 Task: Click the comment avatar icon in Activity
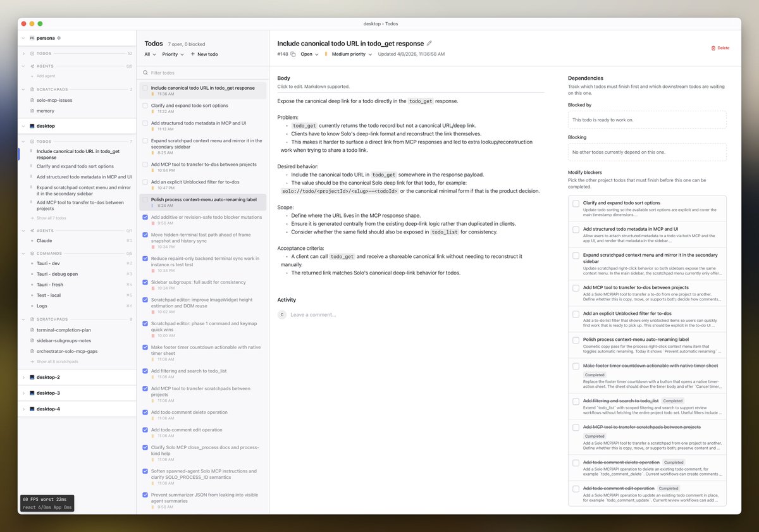click(x=282, y=314)
